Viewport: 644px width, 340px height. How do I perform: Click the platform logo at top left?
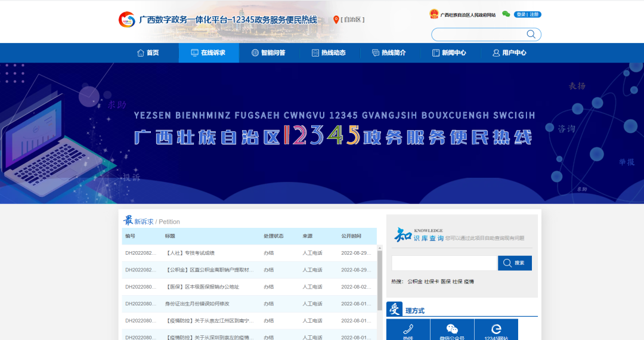[127, 20]
